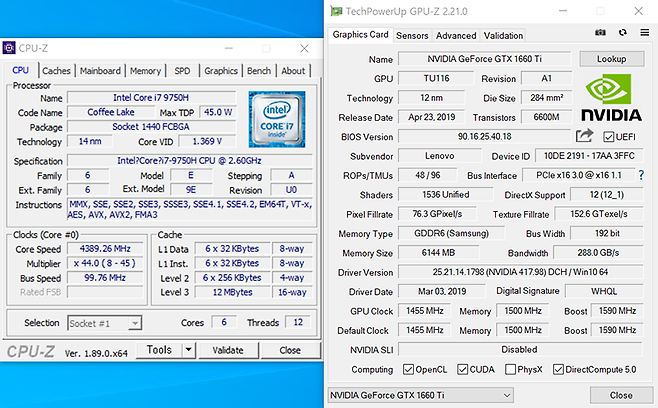Image resolution: width=658 pixels, height=408 pixels.
Task: Click the Level 3 cache 12 MBytes value
Action: 232,292
